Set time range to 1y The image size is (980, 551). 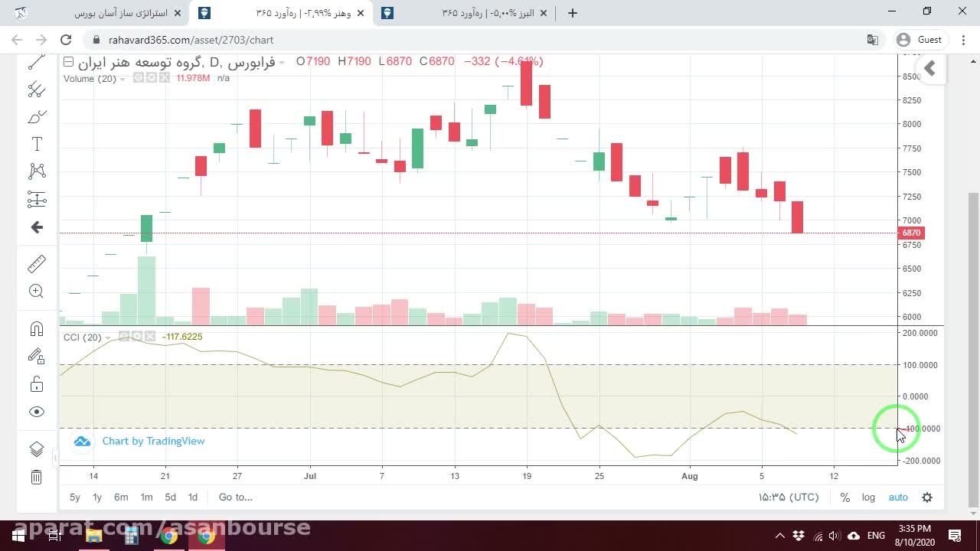pyautogui.click(x=97, y=497)
